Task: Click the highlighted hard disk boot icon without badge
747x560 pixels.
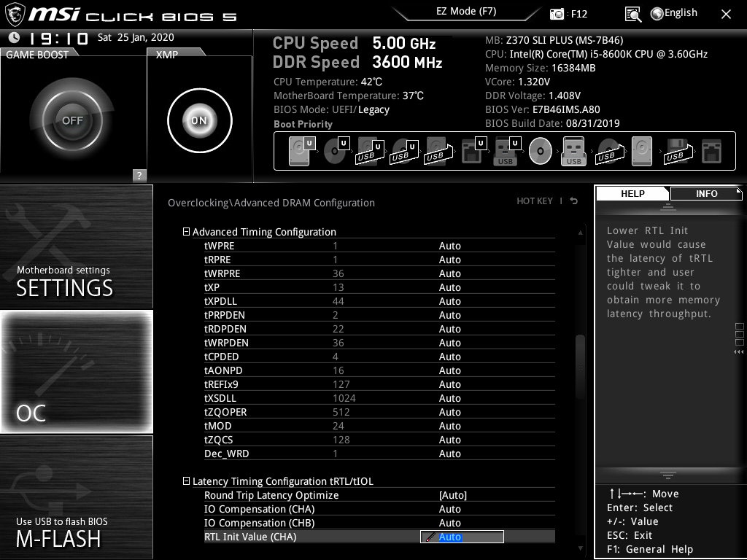Action: coord(642,152)
